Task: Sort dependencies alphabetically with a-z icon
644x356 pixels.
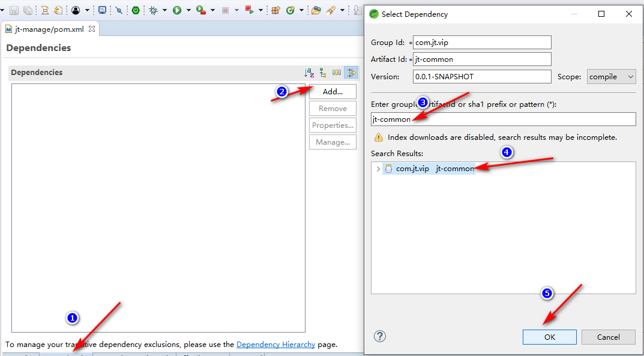Action: tap(309, 73)
